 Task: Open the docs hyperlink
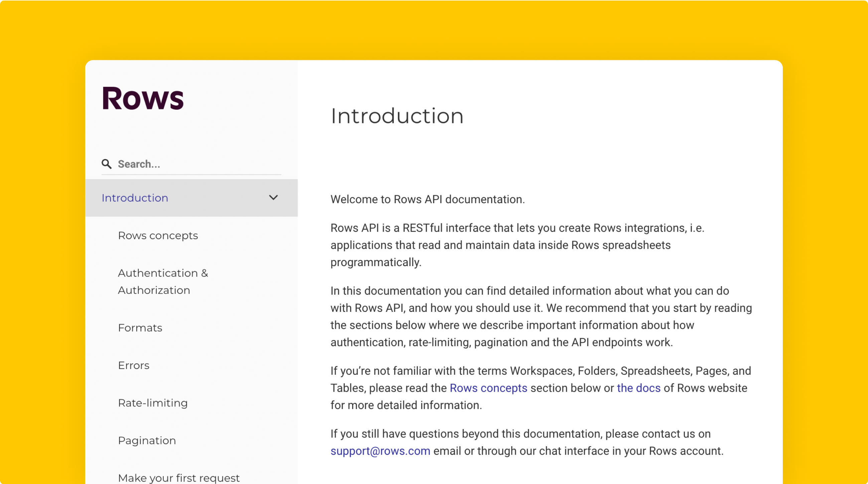(638, 388)
